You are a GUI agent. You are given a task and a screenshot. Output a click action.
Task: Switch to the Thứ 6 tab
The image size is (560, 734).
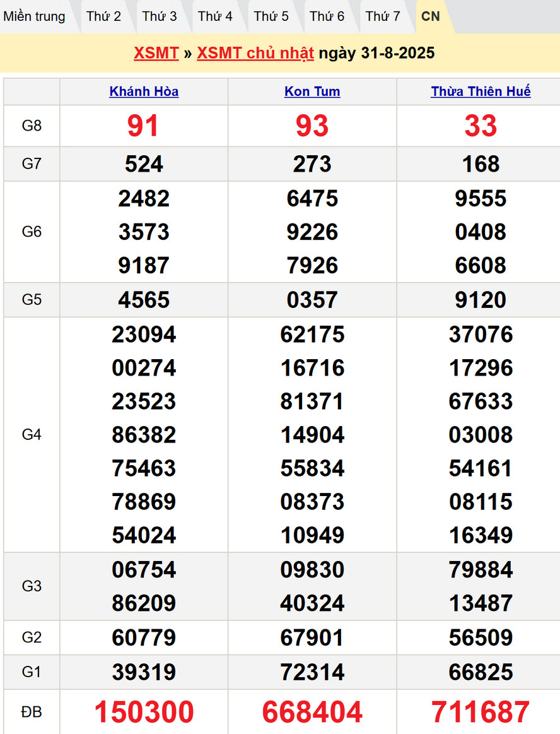point(327,16)
